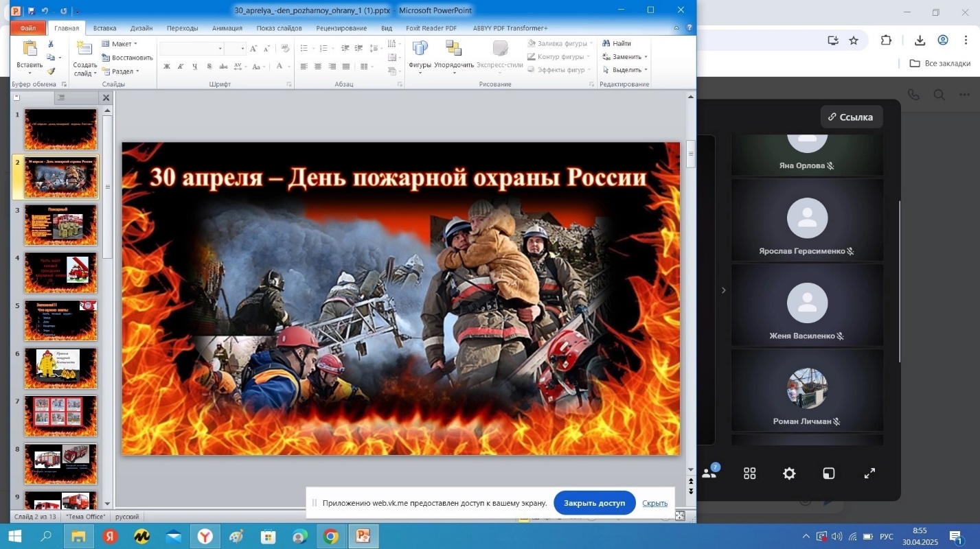Click the Восстановить (Reset) button
This screenshot has height=549, width=980.
coord(127,58)
